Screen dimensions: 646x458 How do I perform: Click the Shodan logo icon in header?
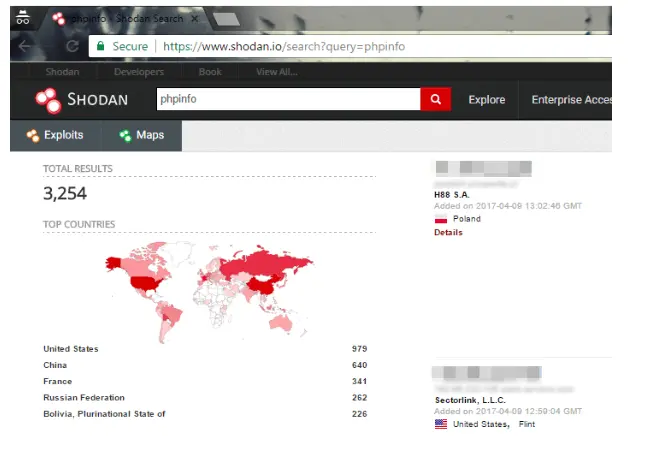point(48,100)
